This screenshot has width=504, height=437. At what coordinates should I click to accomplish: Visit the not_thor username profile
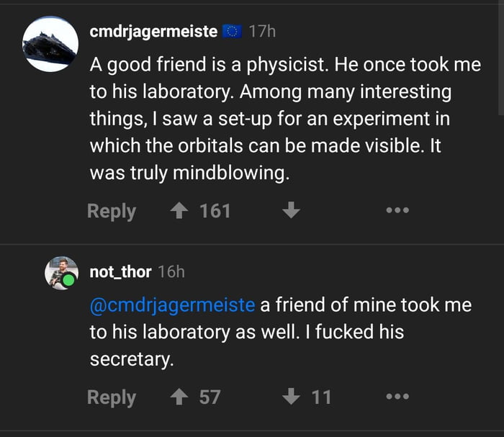coord(120,271)
